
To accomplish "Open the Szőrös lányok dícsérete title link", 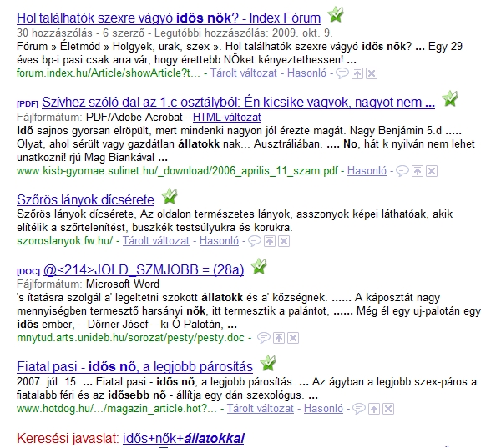I will tap(86, 199).
